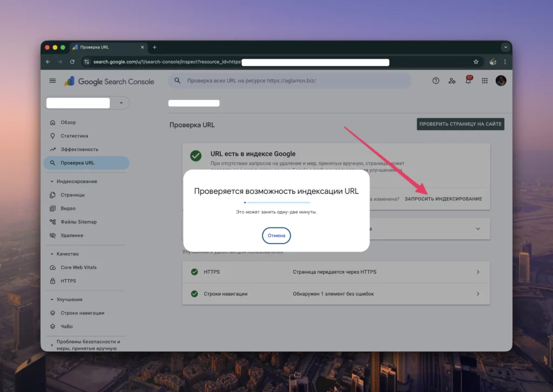Click the browser reload button
Screen dimensions: 553x392
(72, 62)
